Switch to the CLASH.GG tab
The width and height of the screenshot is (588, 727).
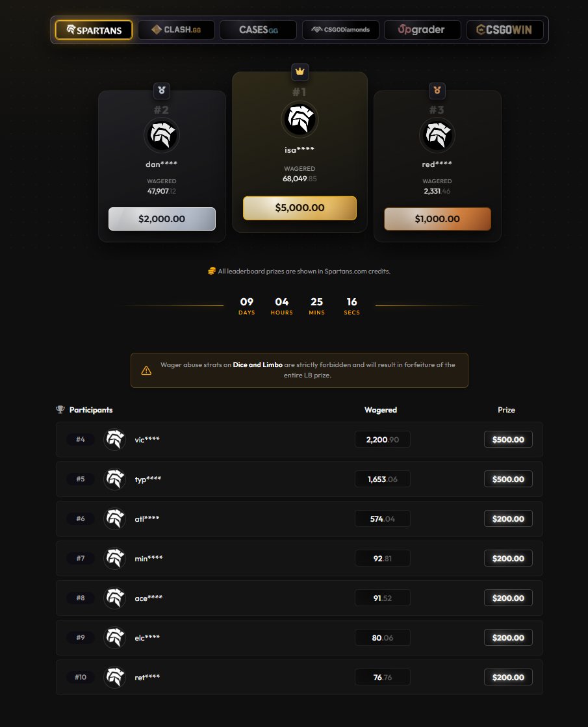point(176,30)
